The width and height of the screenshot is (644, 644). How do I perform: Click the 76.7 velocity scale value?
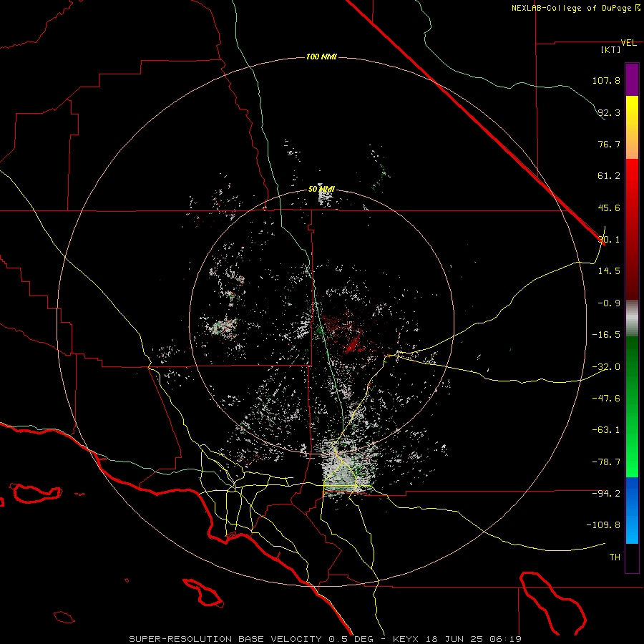click(x=609, y=144)
